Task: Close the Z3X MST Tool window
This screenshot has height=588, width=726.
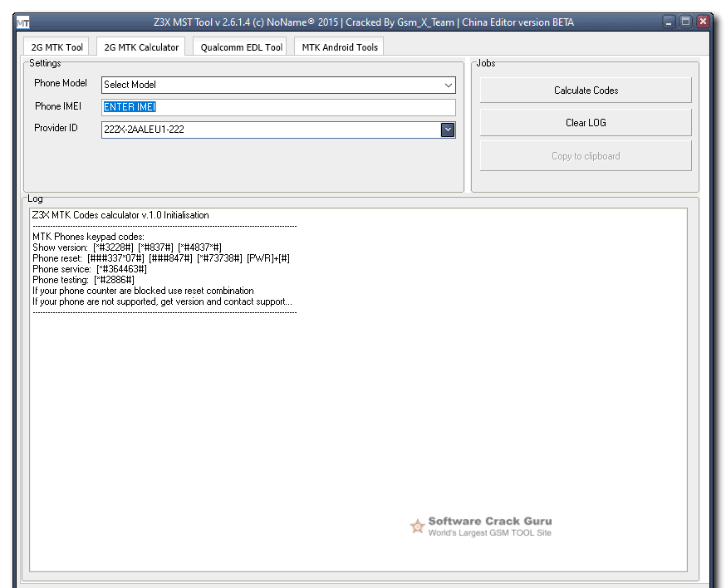Action: tap(704, 22)
